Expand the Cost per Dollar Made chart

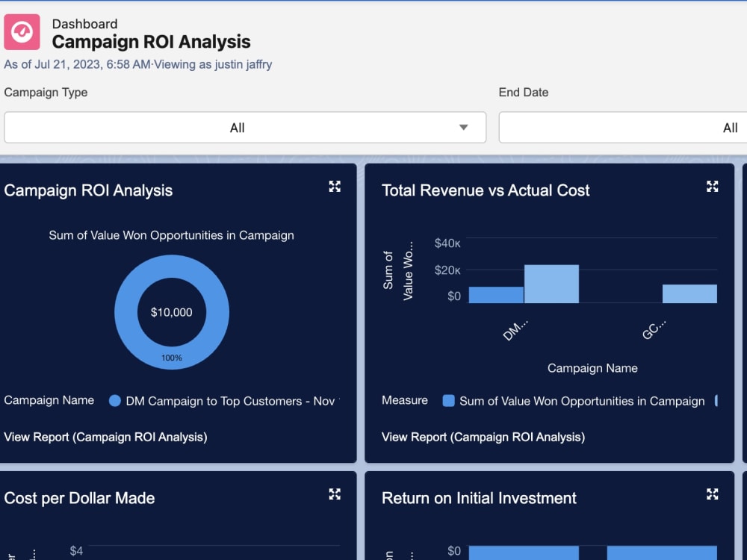pos(335,494)
